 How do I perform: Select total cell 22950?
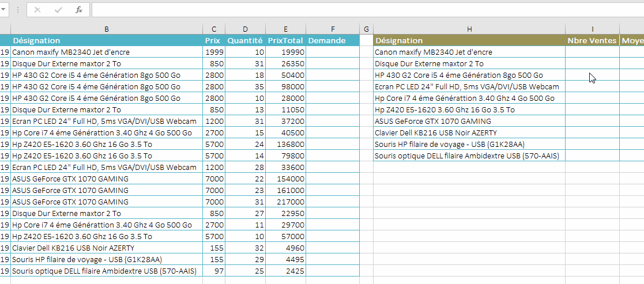point(285,213)
